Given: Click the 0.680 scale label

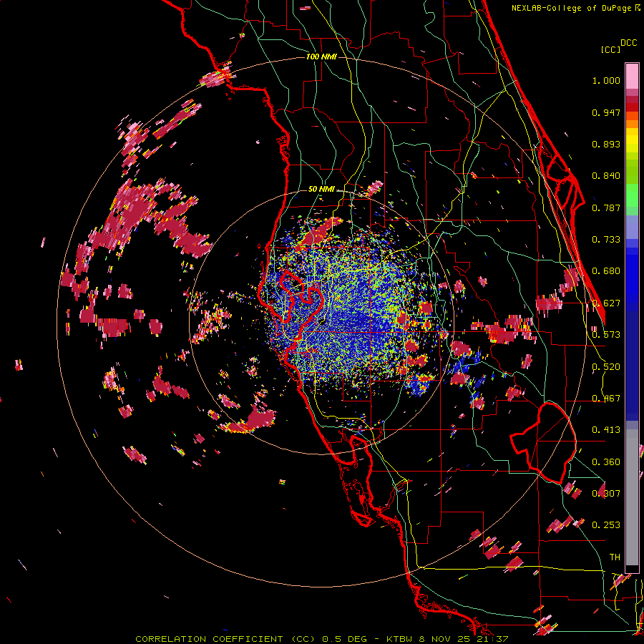Looking at the screenshot, I should click(x=606, y=271).
